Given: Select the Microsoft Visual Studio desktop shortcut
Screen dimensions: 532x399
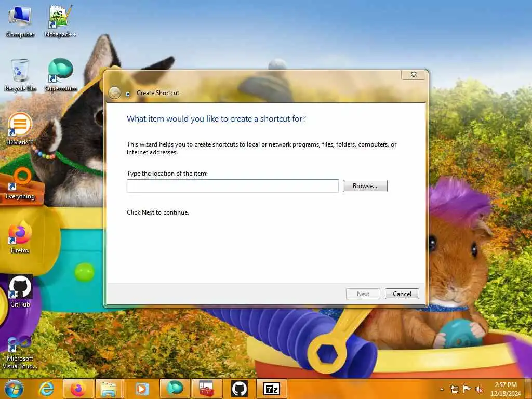Looking at the screenshot, I should coord(20,352).
